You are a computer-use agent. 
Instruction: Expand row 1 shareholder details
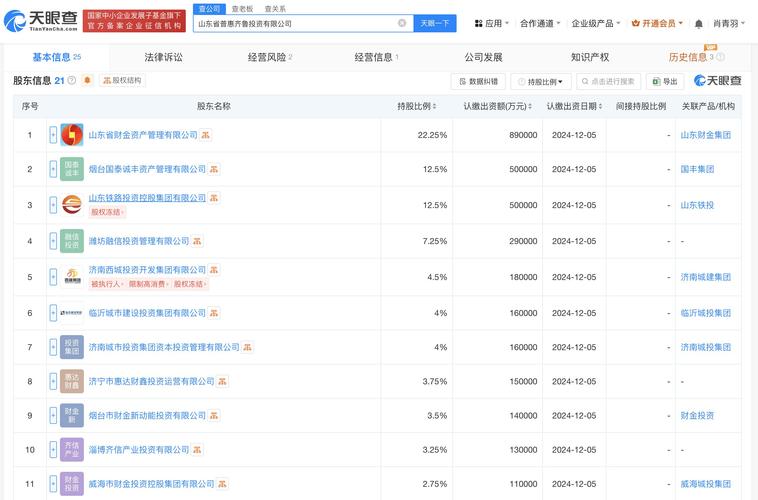[53, 135]
